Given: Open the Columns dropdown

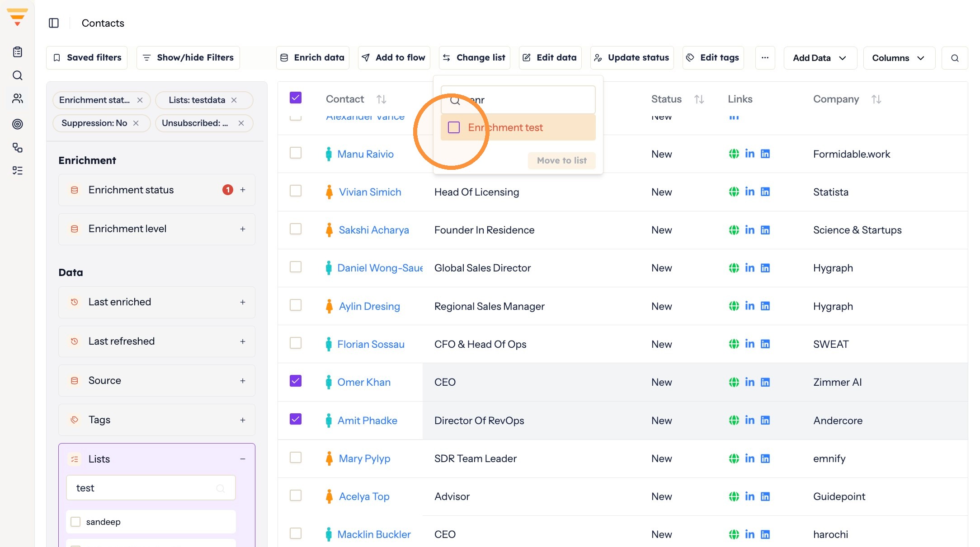Looking at the screenshot, I should (899, 58).
